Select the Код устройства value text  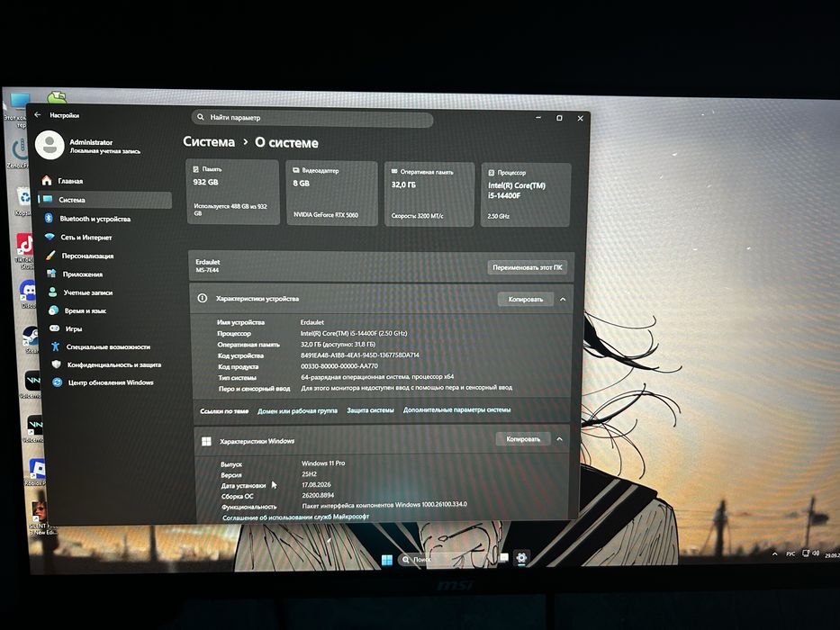click(359, 355)
